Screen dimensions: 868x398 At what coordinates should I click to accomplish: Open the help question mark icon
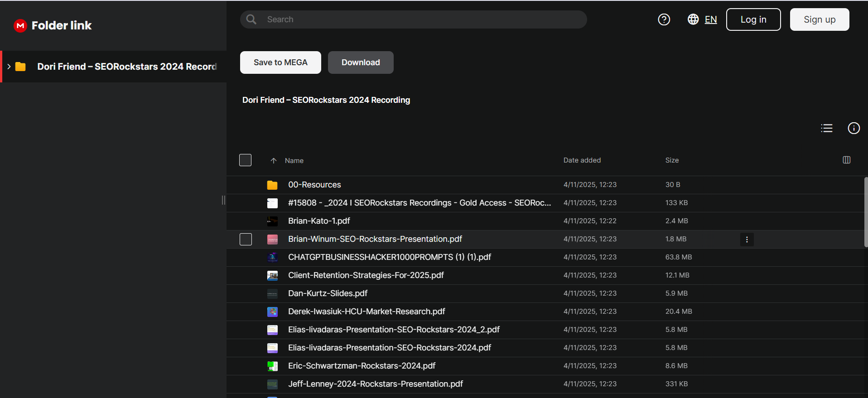coord(664,19)
